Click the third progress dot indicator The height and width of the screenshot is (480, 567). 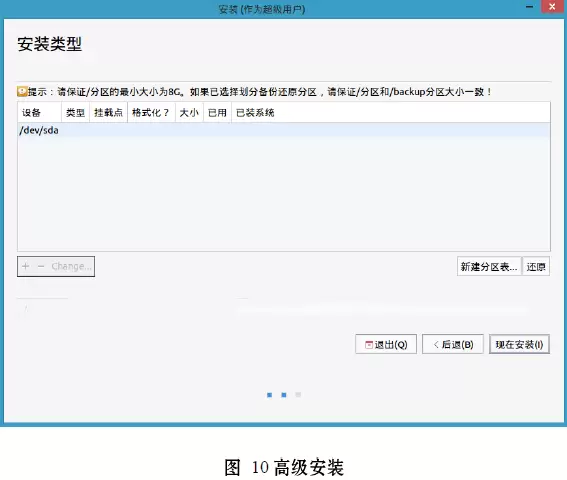click(298, 395)
